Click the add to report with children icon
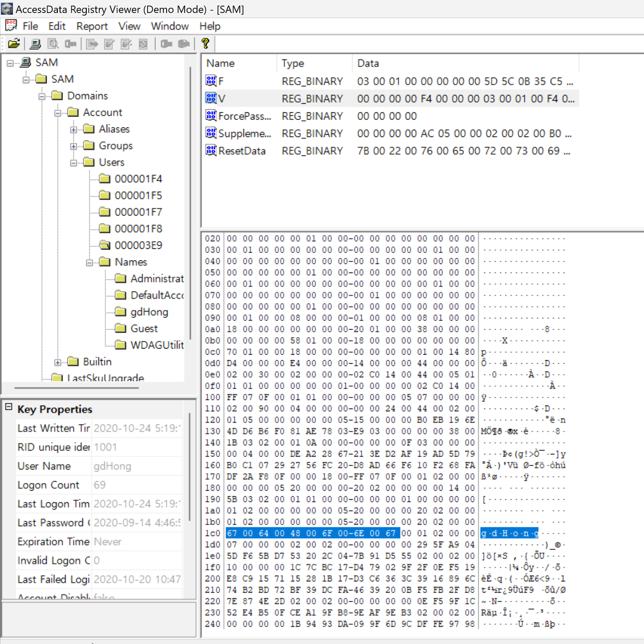Screen dimensions: 644x644 tap(126, 44)
